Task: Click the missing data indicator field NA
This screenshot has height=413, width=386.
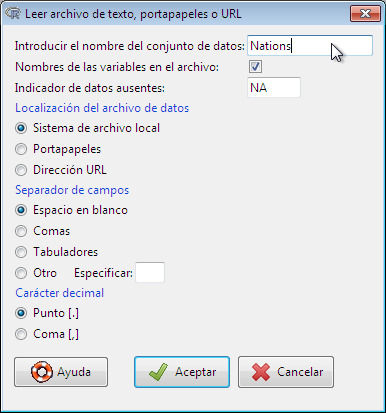Action: pos(274,88)
